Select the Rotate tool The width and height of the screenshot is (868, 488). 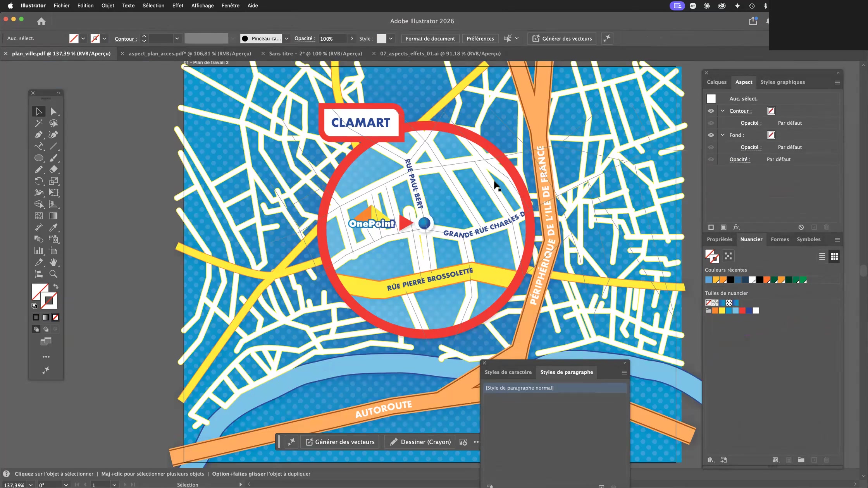(39, 181)
